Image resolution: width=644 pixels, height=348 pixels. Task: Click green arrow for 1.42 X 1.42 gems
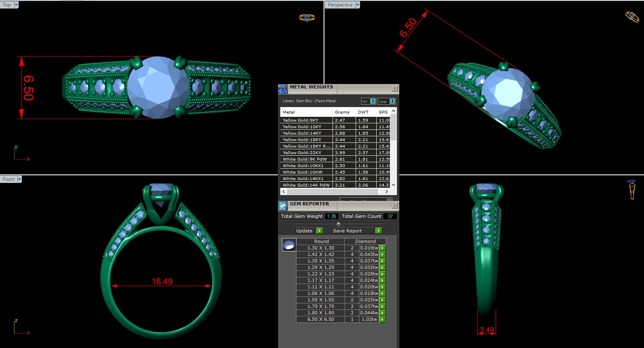382,254
